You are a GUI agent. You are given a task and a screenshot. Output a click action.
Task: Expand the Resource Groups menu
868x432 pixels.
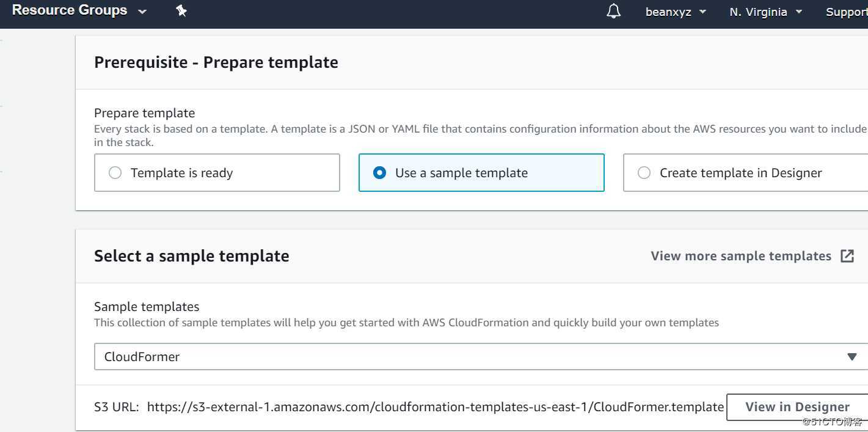click(79, 10)
